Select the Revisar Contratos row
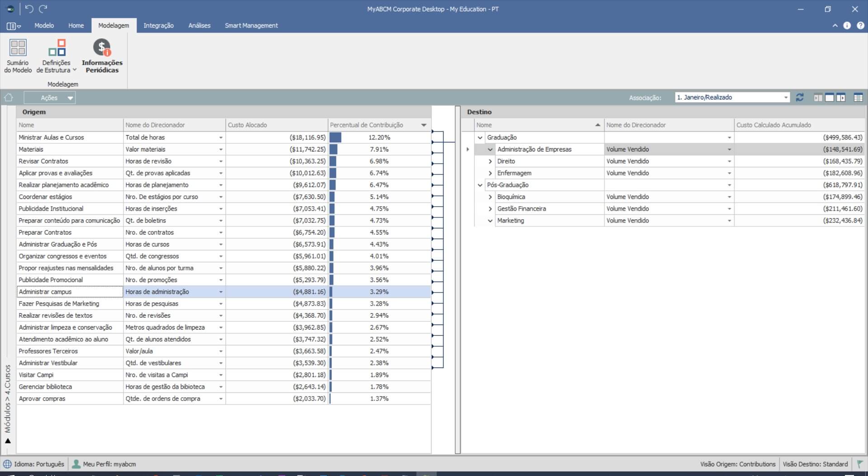The height and width of the screenshot is (476, 868). (224, 161)
